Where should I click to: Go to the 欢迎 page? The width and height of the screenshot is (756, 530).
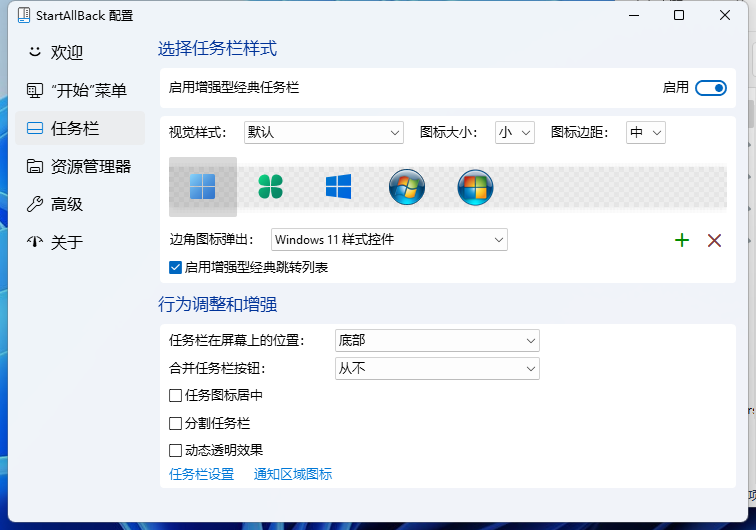tap(80, 52)
